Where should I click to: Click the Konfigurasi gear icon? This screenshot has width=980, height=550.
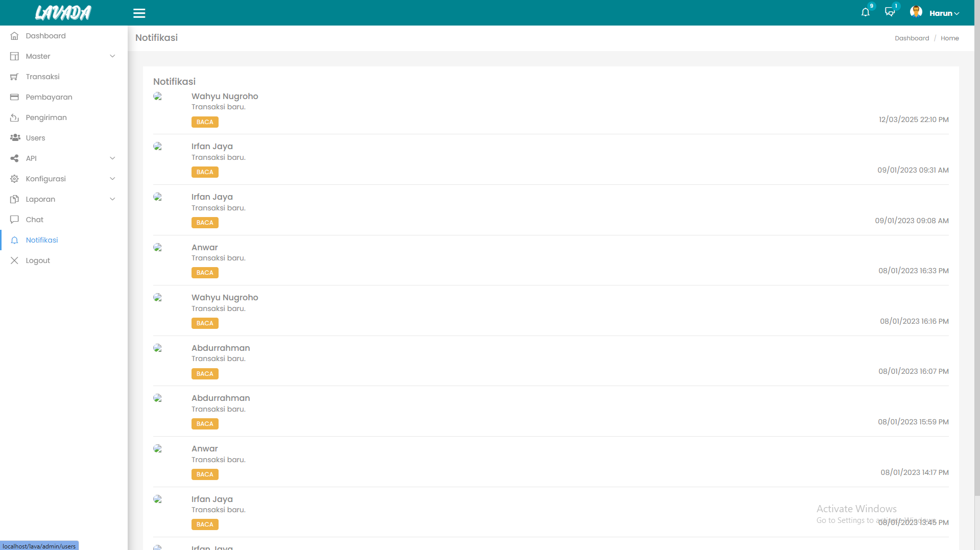point(14,179)
